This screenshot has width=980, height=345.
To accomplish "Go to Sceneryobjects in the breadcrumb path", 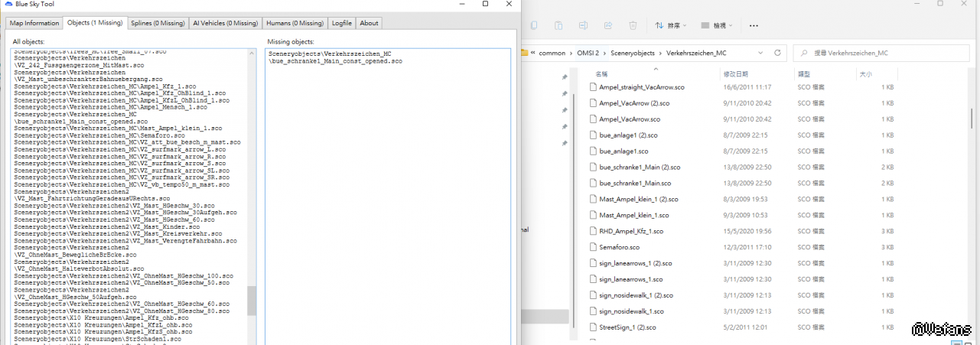I will point(633,53).
